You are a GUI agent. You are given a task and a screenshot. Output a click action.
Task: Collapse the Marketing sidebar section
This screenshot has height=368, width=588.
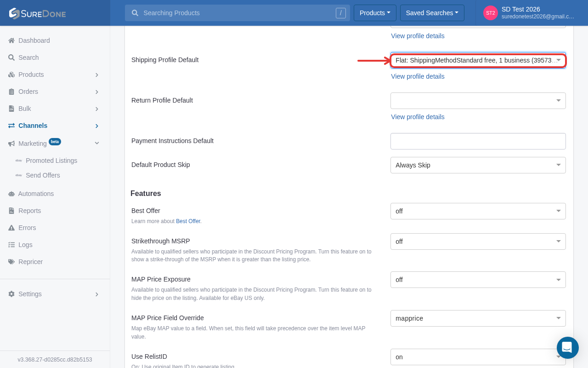click(97, 144)
